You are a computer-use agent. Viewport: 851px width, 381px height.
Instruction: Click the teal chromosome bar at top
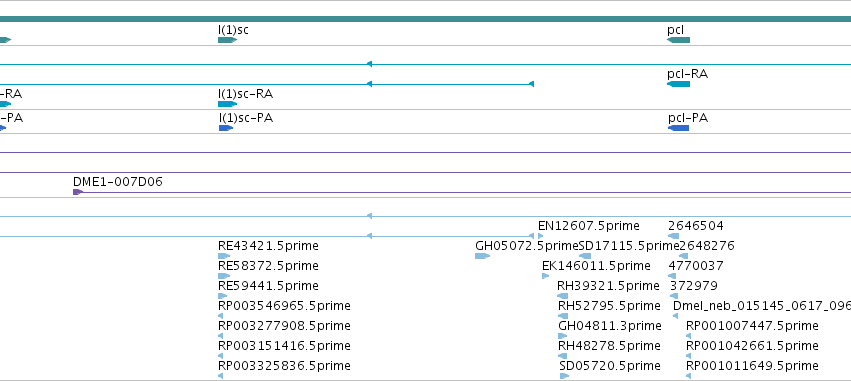pos(426,19)
